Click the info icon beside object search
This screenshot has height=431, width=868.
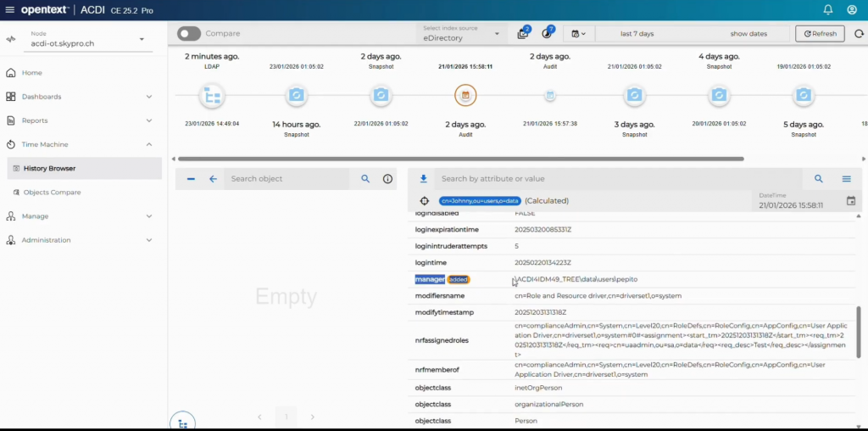tap(387, 178)
